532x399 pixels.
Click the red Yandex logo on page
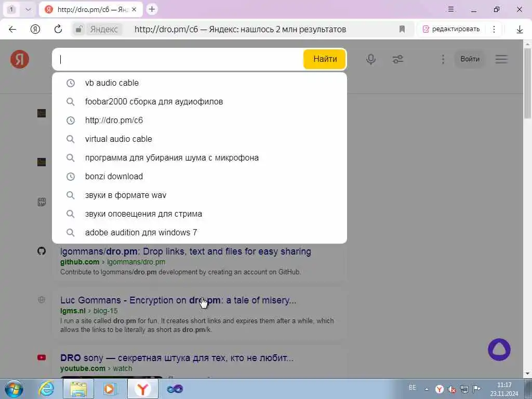click(20, 59)
